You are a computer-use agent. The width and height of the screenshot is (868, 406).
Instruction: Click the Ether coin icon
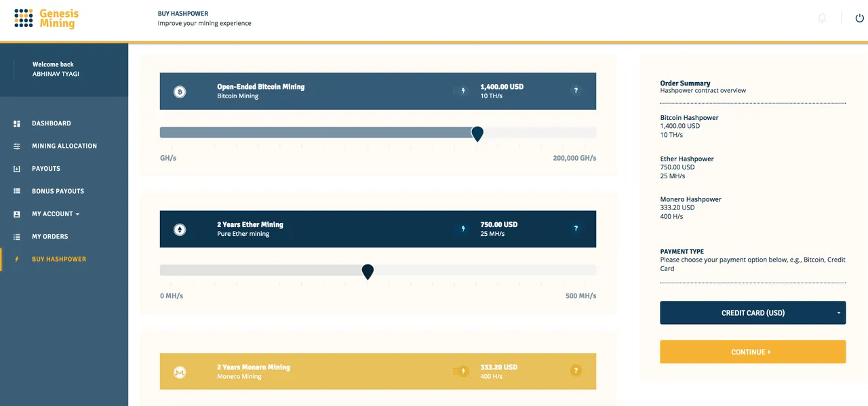point(180,229)
